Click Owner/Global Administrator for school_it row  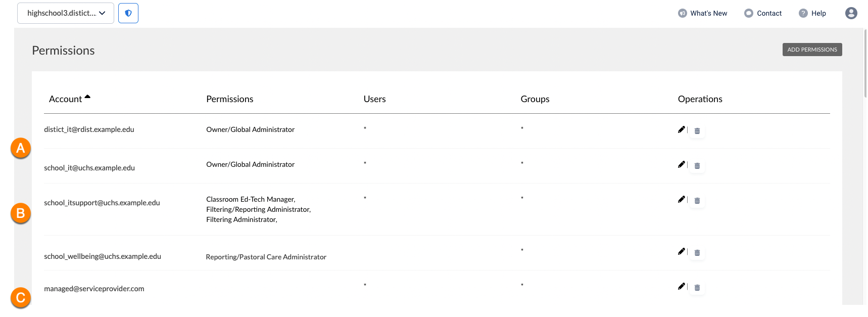point(250,164)
